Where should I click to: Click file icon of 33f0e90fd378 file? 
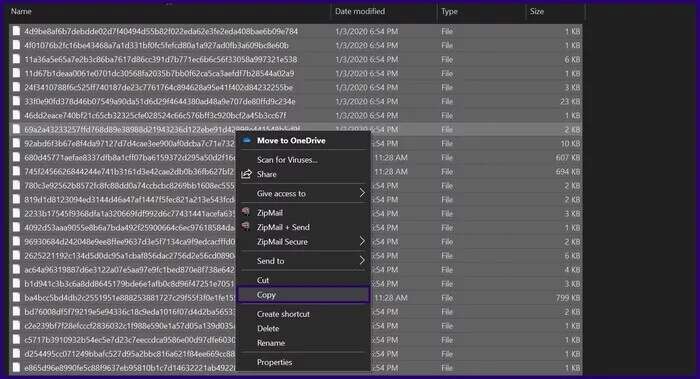[x=17, y=101]
